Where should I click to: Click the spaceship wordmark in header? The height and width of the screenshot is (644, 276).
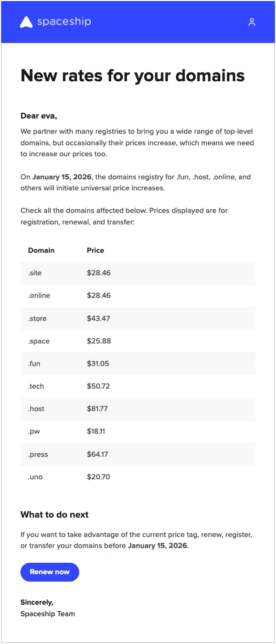coord(64,22)
